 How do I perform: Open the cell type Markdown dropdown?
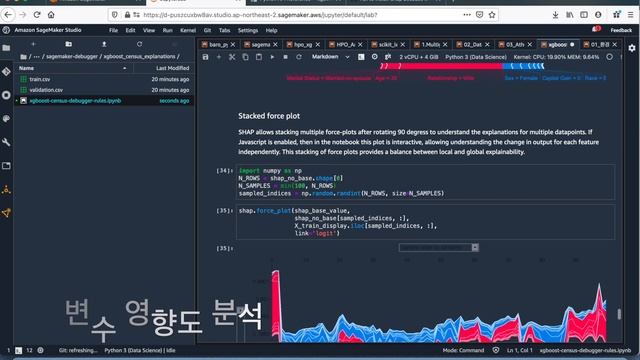(x=331, y=57)
